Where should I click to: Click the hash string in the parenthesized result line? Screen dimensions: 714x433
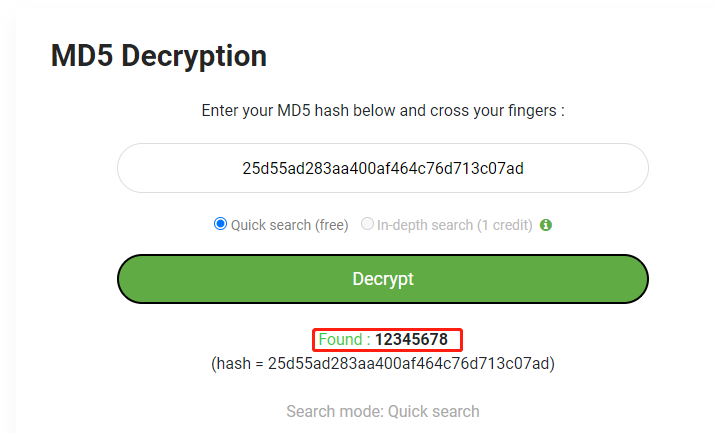tap(408, 363)
